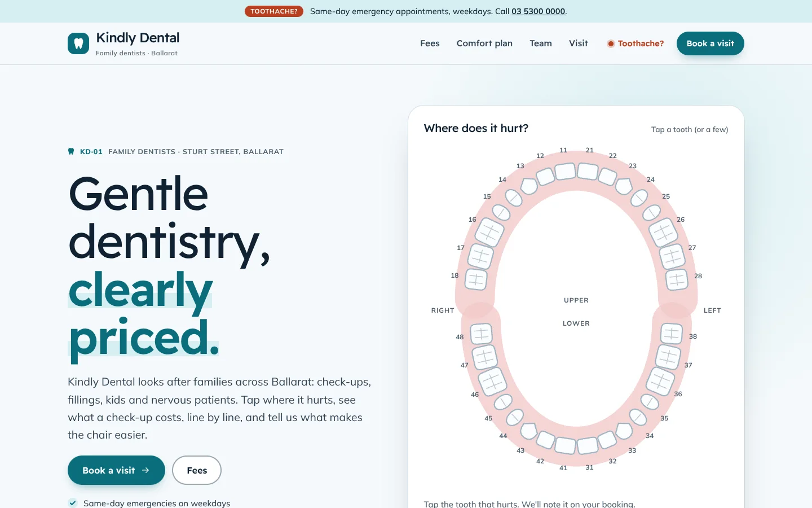Image resolution: width=812 pixels, height=508 pixels.
Task: Tap upper right molar tooth 18
Action: (476, 279)
